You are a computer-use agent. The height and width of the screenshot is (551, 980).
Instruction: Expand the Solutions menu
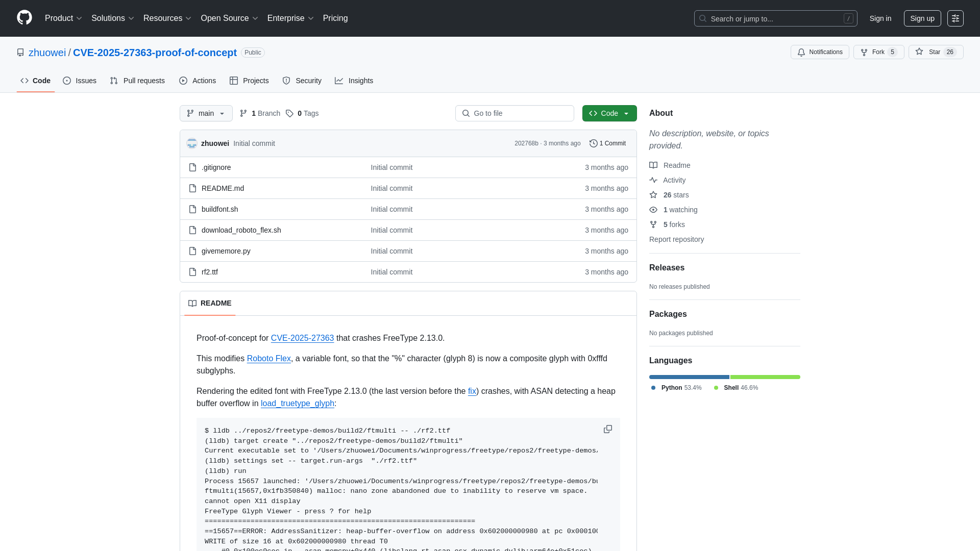click(113, 18)
